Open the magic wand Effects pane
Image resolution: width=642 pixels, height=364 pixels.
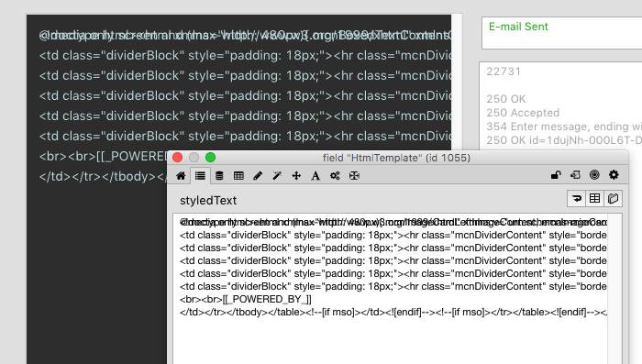tap(277, 176)
